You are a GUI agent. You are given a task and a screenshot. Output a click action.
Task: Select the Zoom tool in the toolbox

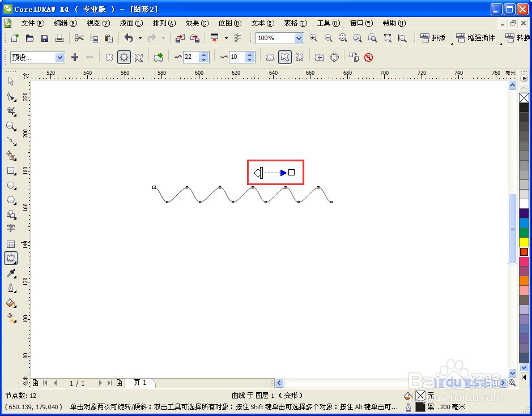(x=11, y=126)
